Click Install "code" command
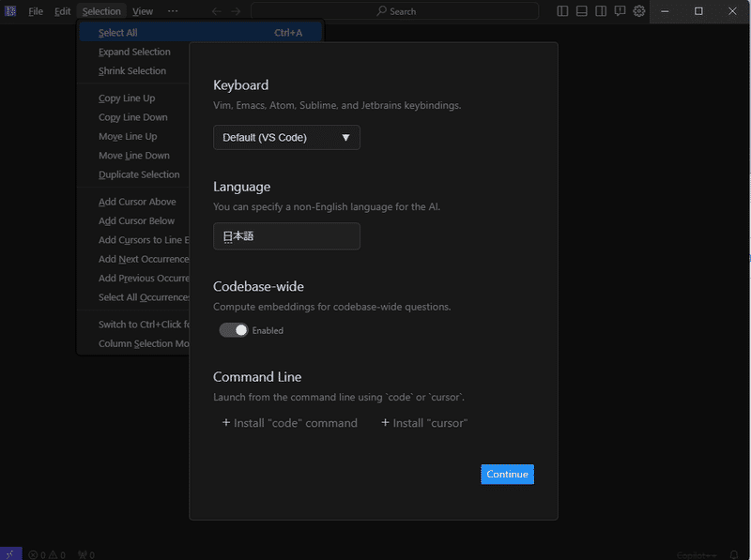 click(x=290, y=423)
